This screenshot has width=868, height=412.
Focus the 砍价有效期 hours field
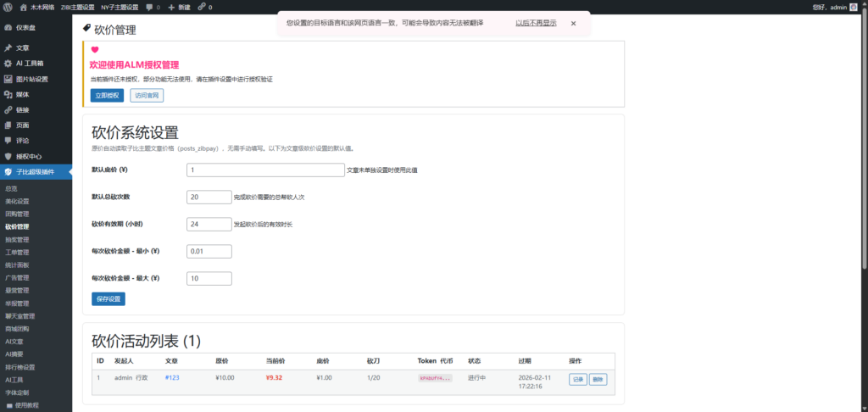[x=209, y=224]
